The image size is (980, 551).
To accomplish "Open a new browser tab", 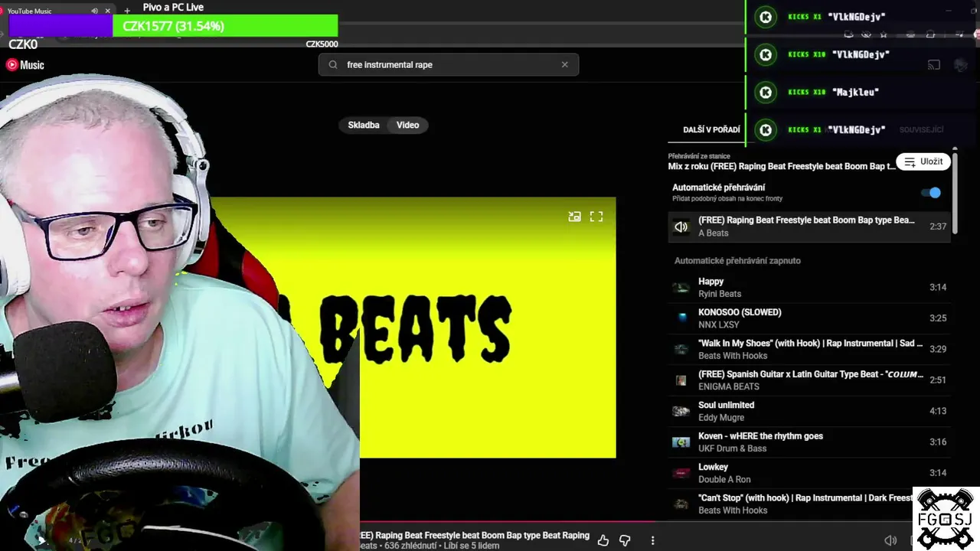I will [x=127, y=11].
